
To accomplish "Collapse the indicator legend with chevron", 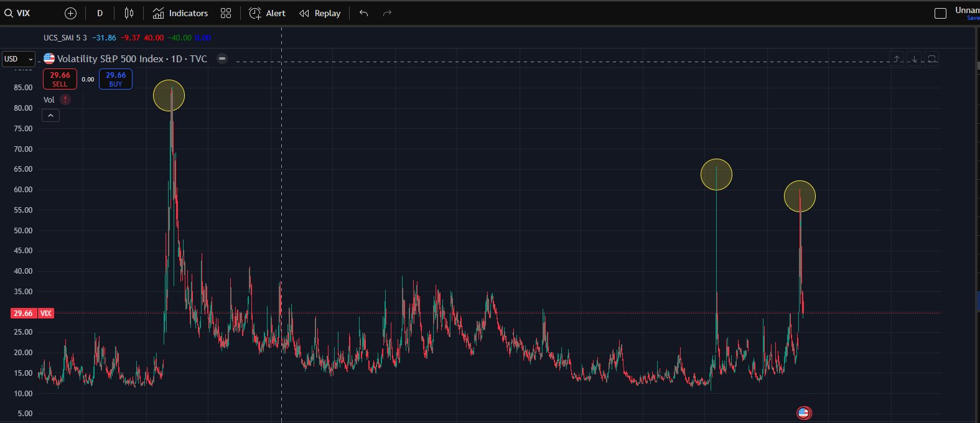I will coord(50,115).
